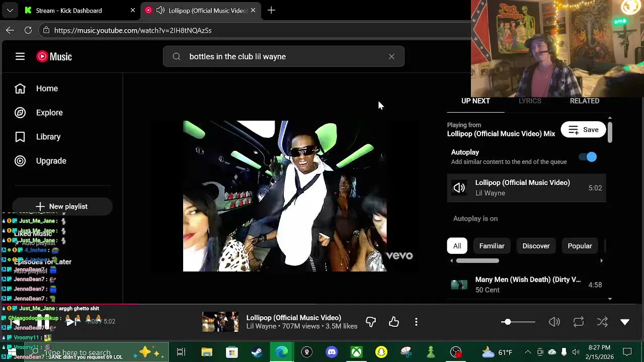
Task: Like the Lollipop song
Action: (x=394, y=322)
